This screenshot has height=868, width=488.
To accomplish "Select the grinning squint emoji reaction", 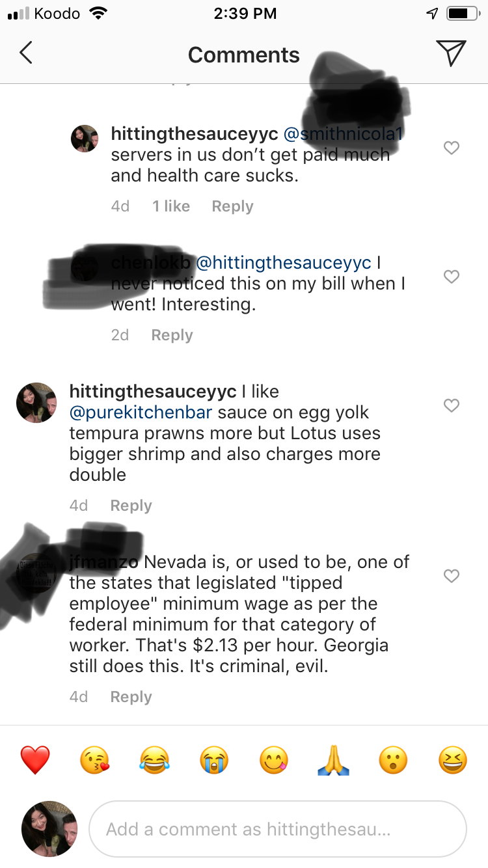I will pyautogui.click(x=452, y=759).
